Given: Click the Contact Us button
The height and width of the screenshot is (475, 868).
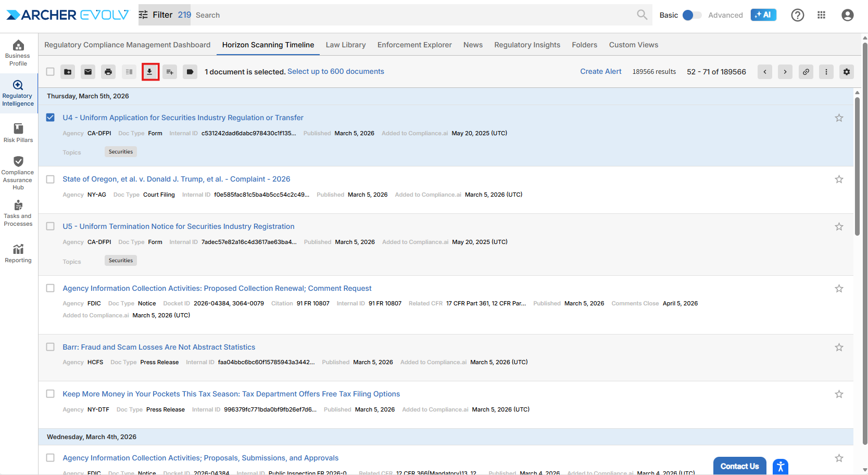Looking at the screenshot, I should [739, 466].
